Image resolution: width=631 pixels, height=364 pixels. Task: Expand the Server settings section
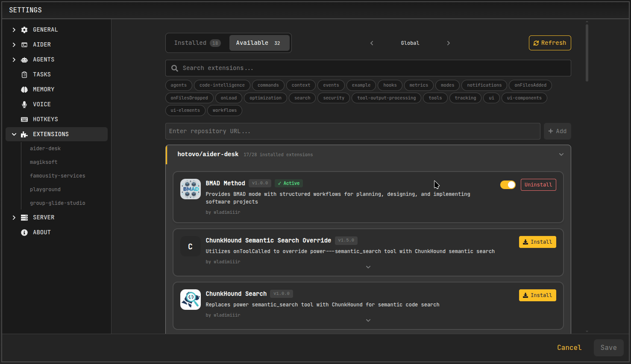coord(14,218)
